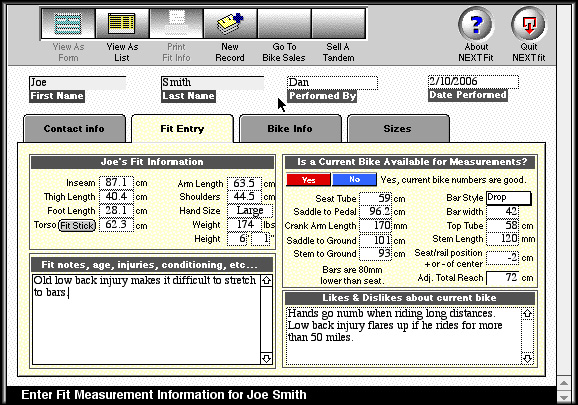Image resolution: width=578 pixels, height=405 pixels.
Task: Click the Date Performed field
Action: [473, 82]
